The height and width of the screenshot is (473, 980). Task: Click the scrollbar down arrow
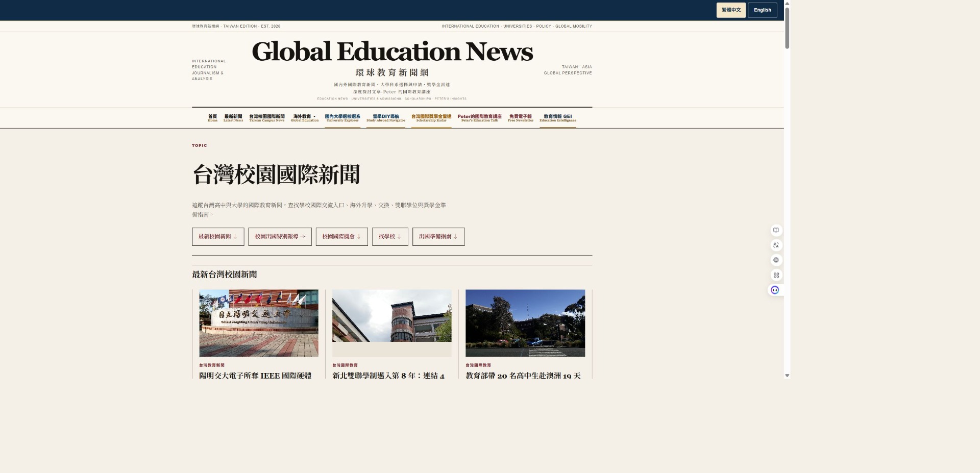click(x=787, y=375)
